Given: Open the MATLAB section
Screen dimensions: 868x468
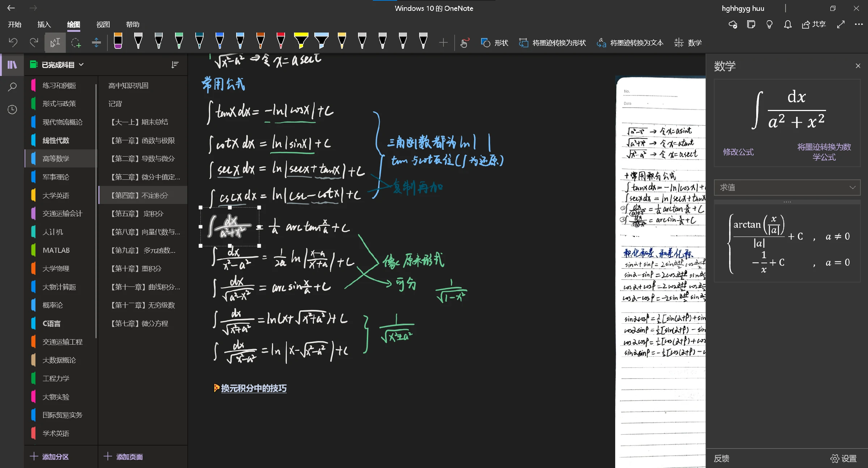Looking at the screenshot, I should pyautogui.click(x=61, y=250).
